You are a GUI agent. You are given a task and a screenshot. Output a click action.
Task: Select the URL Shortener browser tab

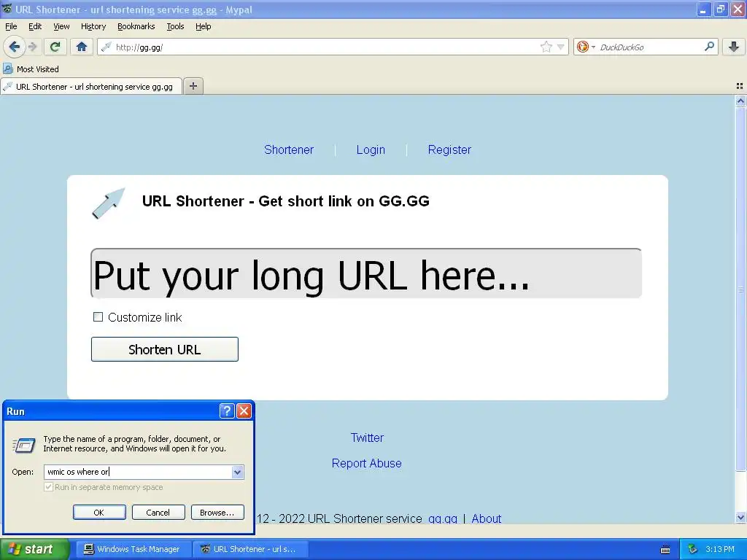point(91,87)
